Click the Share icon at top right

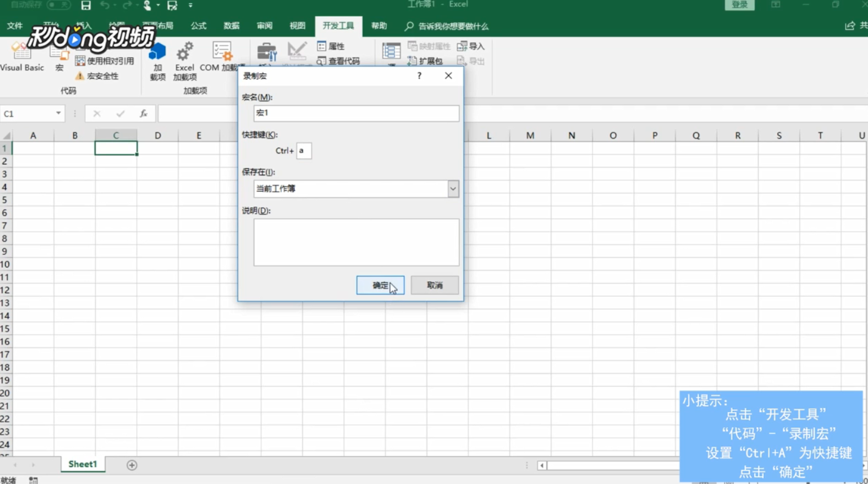(850, 26)
